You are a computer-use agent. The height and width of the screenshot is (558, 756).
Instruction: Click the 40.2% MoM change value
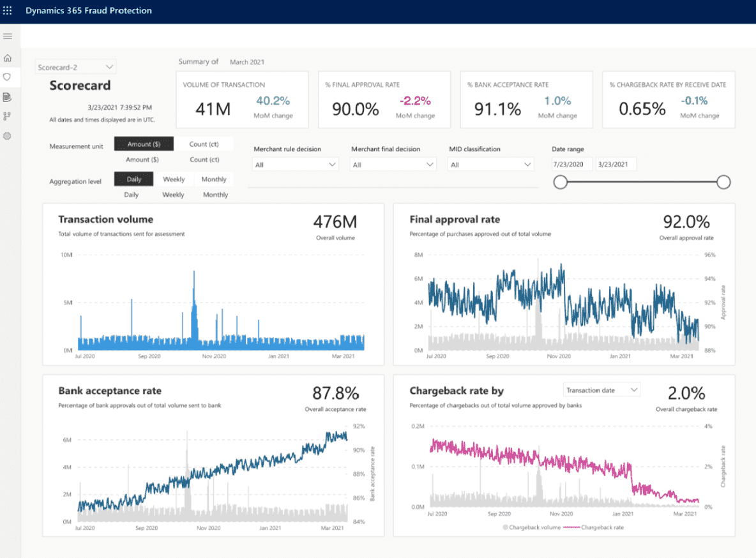[273, 101]
